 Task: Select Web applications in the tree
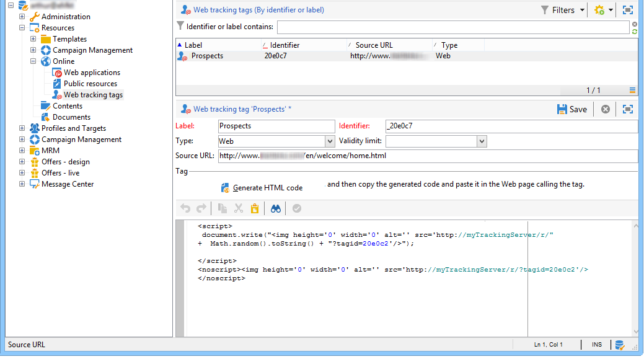[x=92, y=73]
